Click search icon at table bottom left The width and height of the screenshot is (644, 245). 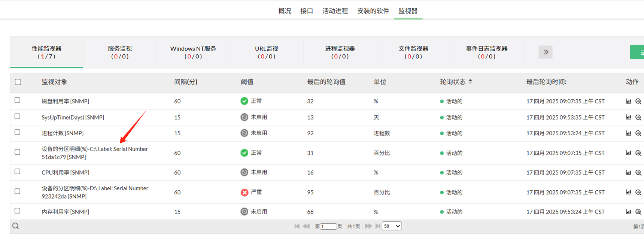click(16, 226)
